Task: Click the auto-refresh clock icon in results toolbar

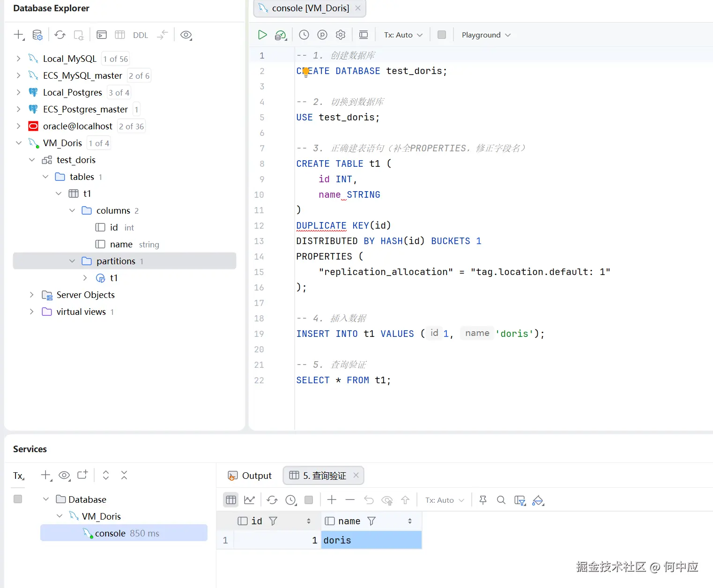Action: (291, 500)
